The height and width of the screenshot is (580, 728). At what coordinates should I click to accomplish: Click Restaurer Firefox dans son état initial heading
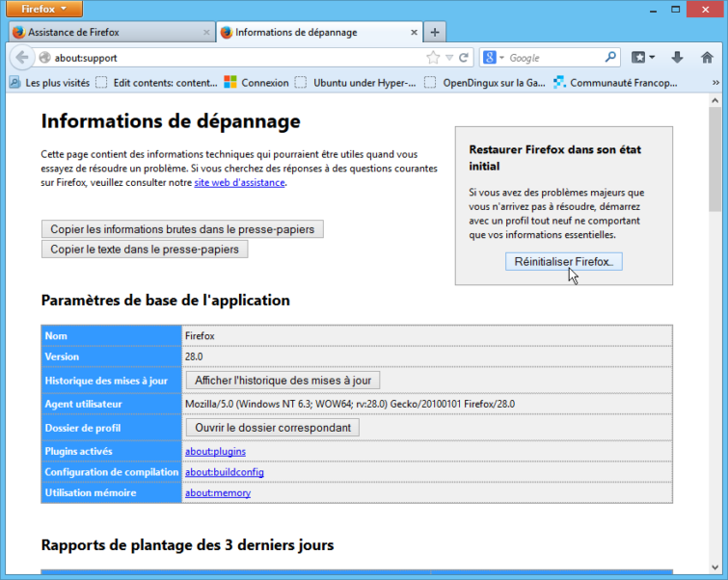(x=554, y=158)
